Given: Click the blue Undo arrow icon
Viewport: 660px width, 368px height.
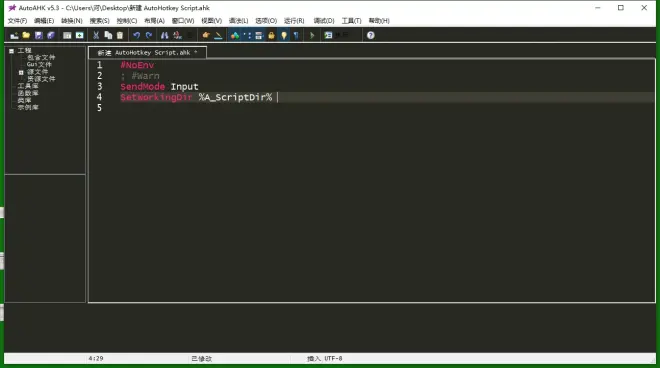Looking at the screenshot, I should [136, 35].
